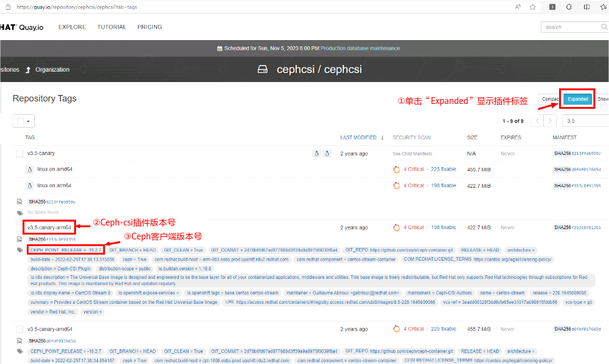The image size is (609, 364).
Task: Click second Linux penguin icon on v3.5-canary row
Action: click(x=327, y=154)
